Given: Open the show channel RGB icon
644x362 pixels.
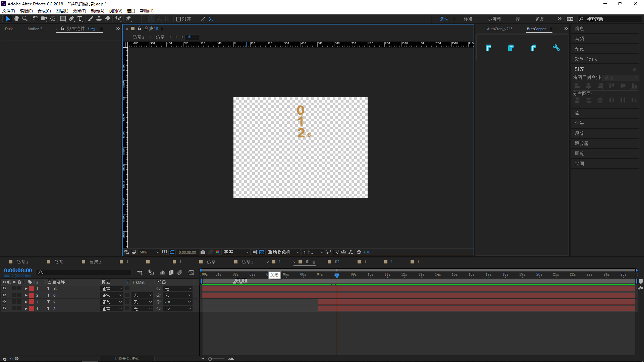Looking at the screenshot, I should click(218, 252).
